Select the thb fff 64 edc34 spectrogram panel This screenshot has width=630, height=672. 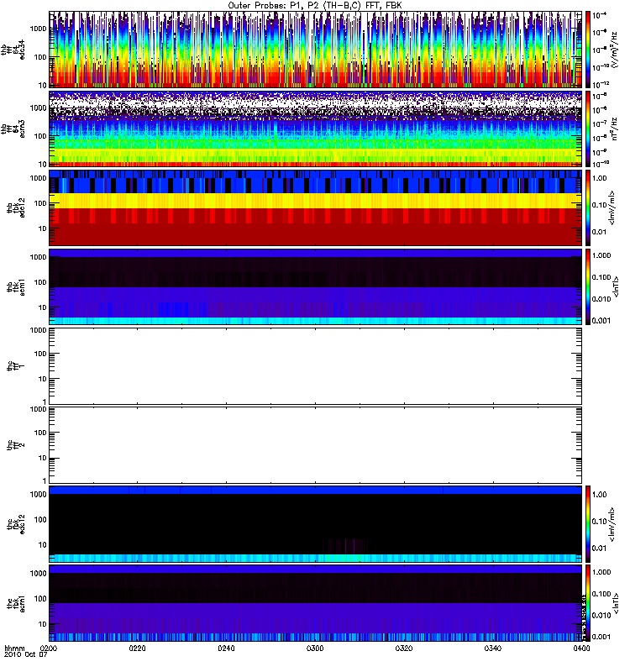(316, 50)
